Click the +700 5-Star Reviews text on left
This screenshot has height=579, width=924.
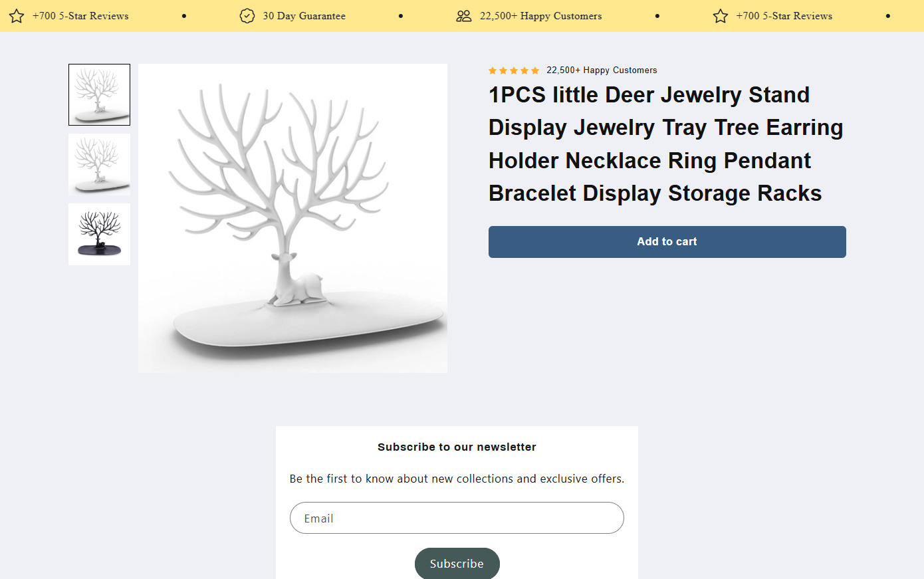point(80,16)
